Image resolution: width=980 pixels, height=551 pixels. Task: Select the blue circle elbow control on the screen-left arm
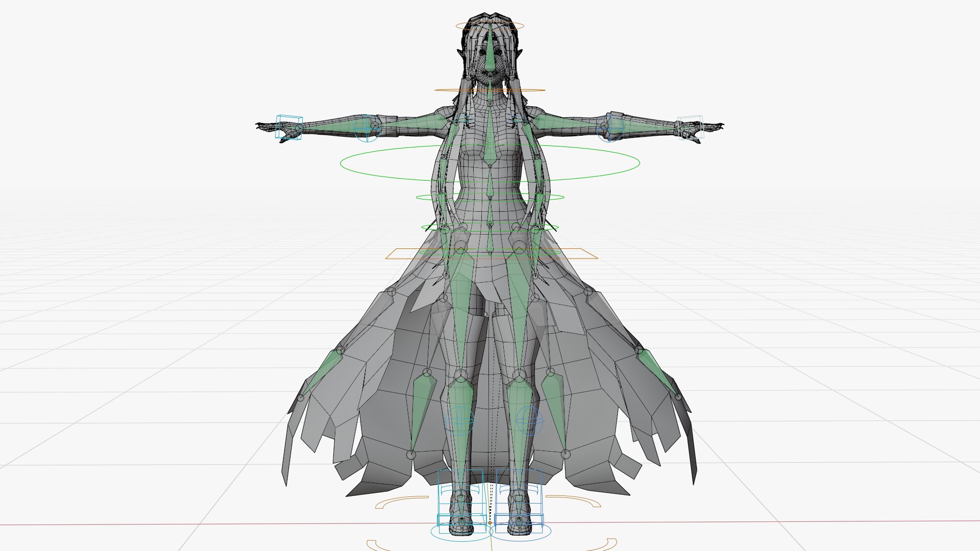(367, 128)
